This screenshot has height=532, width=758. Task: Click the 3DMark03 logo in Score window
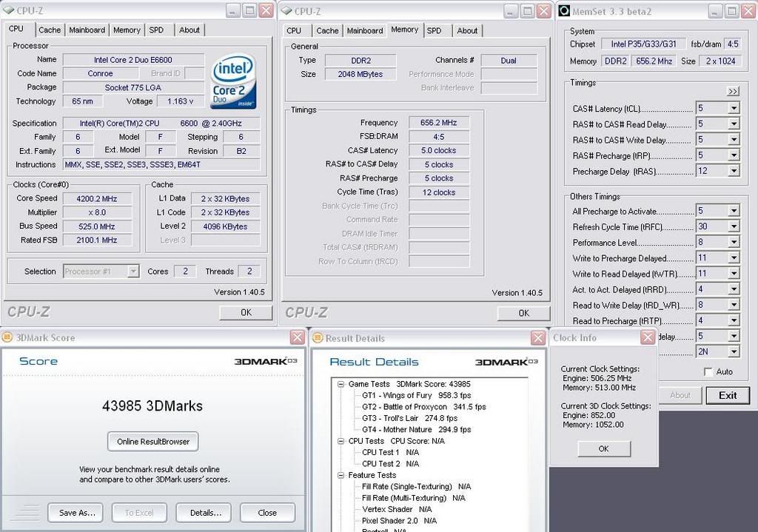tap(265, 361)
